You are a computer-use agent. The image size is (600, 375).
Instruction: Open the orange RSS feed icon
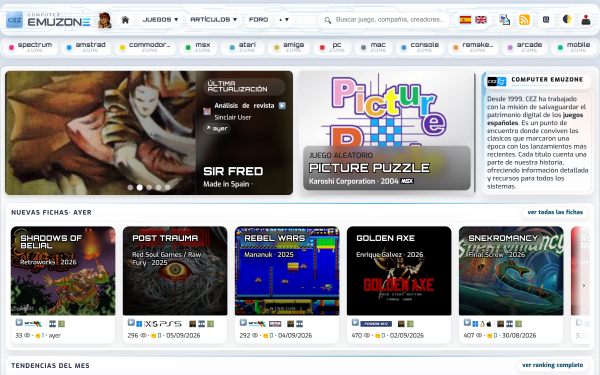pyautogui.click(x=524, y=20)
